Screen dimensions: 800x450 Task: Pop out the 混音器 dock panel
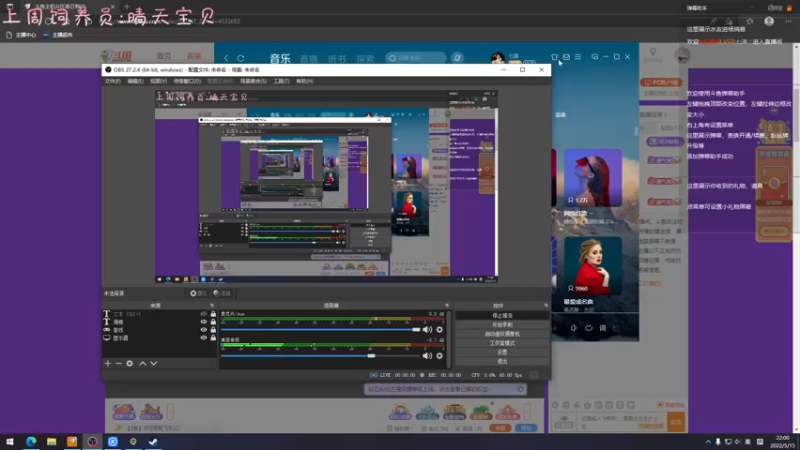[x=447, y=306]
